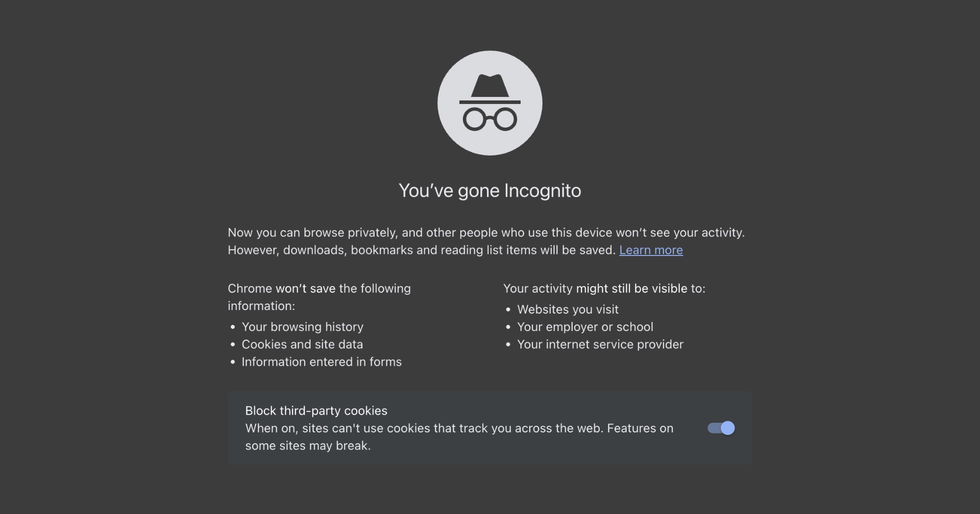Click the Incognito hat-and-glasses logo
980x514 pixels.
point(489,103)
